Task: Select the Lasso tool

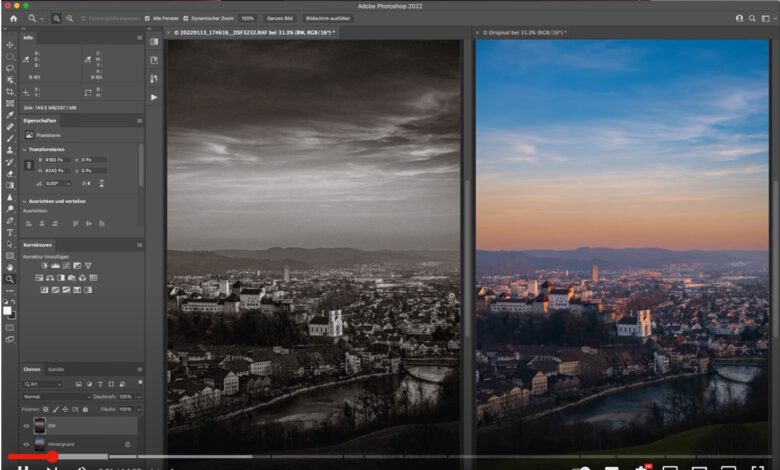Action: tap(10, 68)
